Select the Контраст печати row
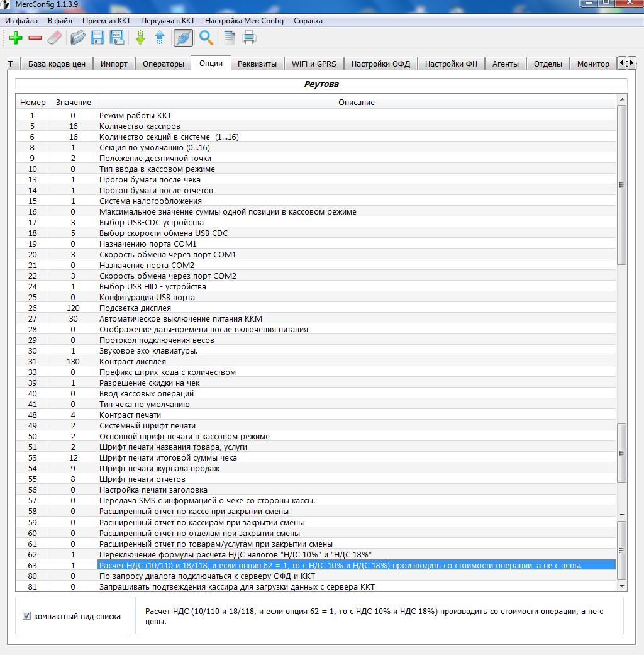 [316, 415]
